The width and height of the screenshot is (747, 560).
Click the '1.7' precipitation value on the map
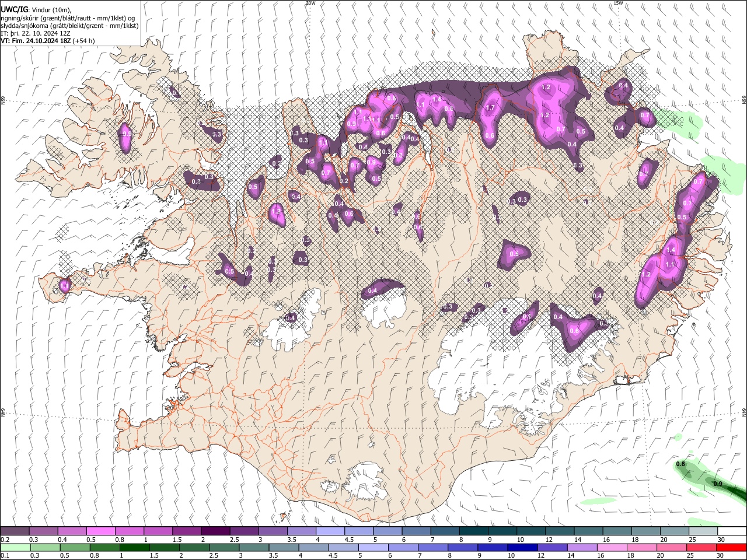(x=490, y=107)
